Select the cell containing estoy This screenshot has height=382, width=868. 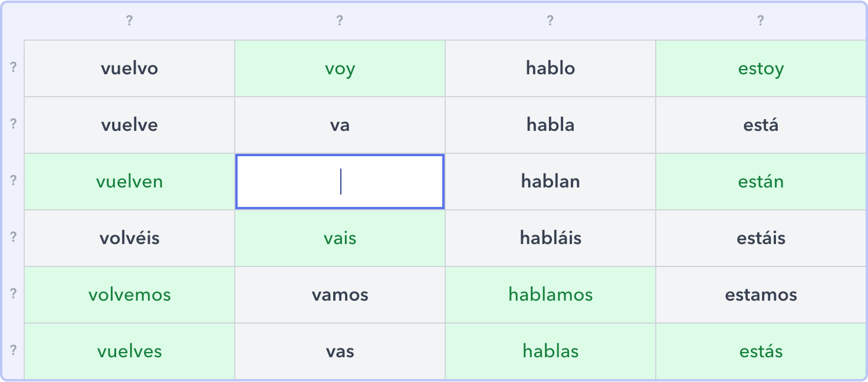pyautogui.click(x=761, y=68)
